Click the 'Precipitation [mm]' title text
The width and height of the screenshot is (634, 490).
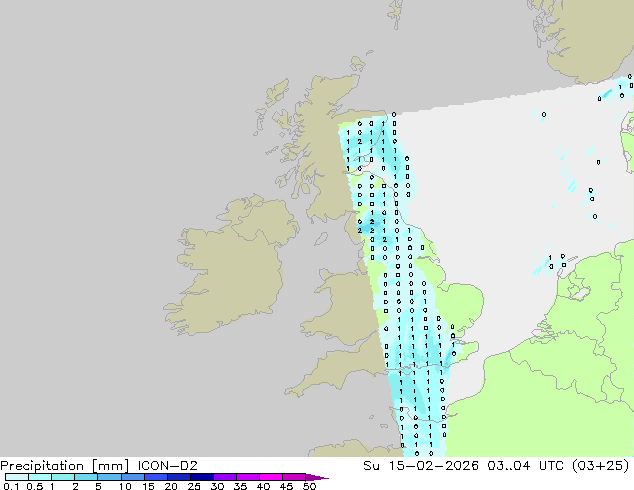[x=65, y=466]
